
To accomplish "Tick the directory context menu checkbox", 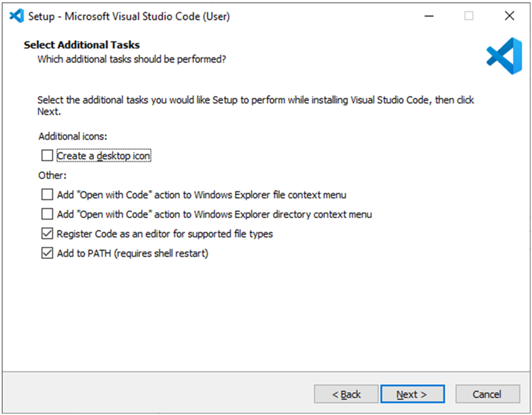I will 47,214.
